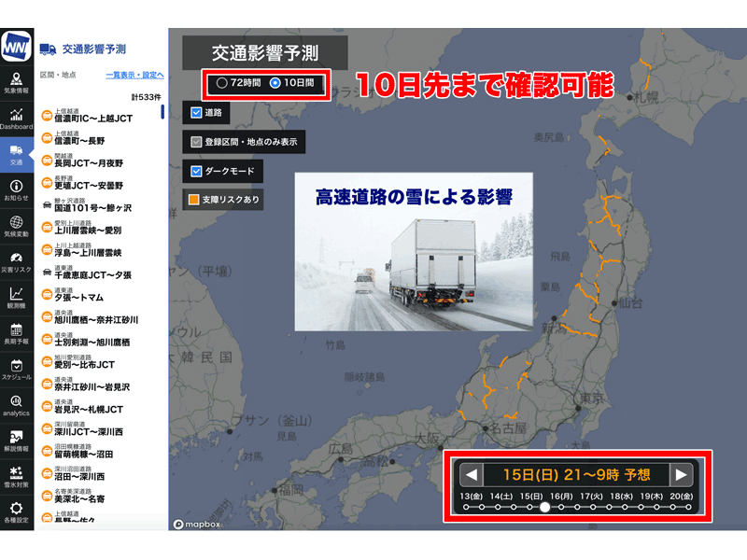Open the 気候変動 climate change icon
The image size is (747, 560).
click(x=17, y=227)
